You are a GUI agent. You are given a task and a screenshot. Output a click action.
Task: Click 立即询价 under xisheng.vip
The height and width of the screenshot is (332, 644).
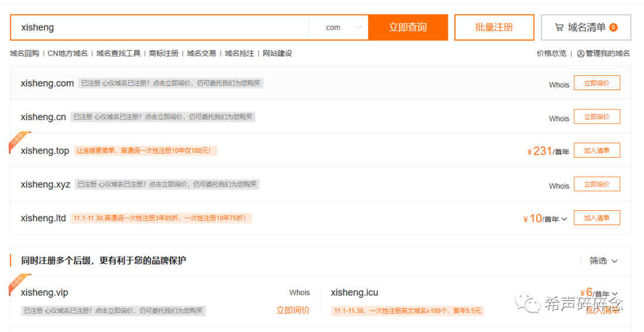pos(293,310)
